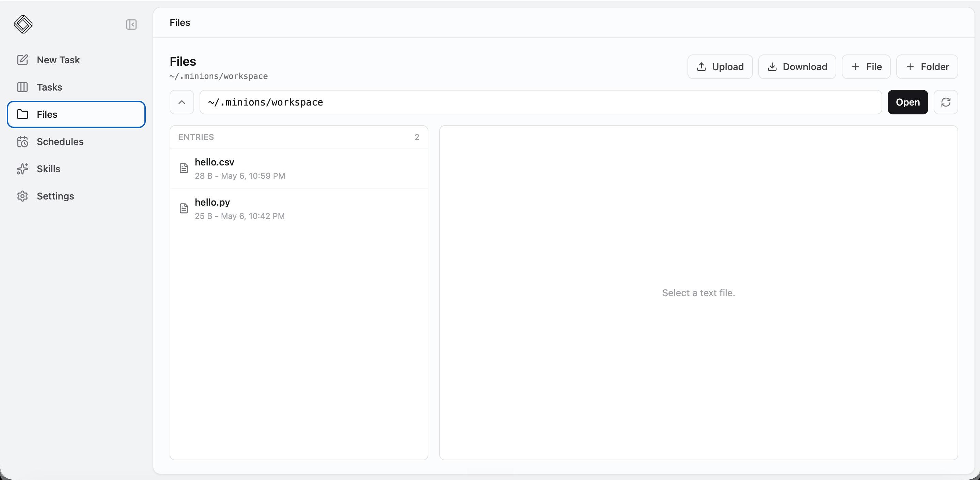The height and width of the screenshot is (480, 980).
Task: Click the diamond app logo
Action: coord(23,25)
